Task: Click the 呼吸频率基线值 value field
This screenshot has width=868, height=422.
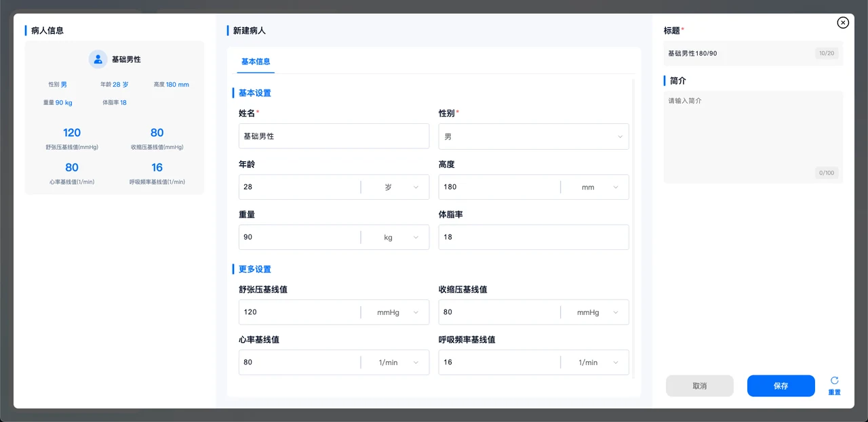Action: click(499, 362)
